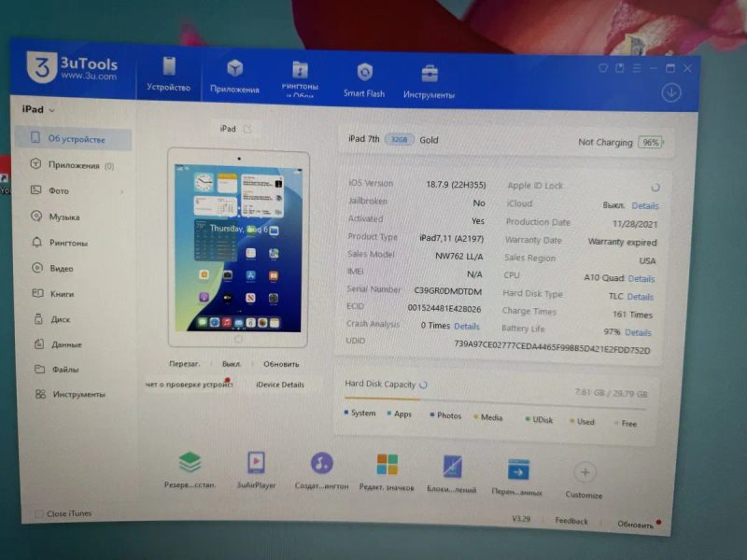Image resolution: width=747 pixels, height=560 pixels.
Task: Click the Перезаг. restart button
Action: click(x=184, y=363)
